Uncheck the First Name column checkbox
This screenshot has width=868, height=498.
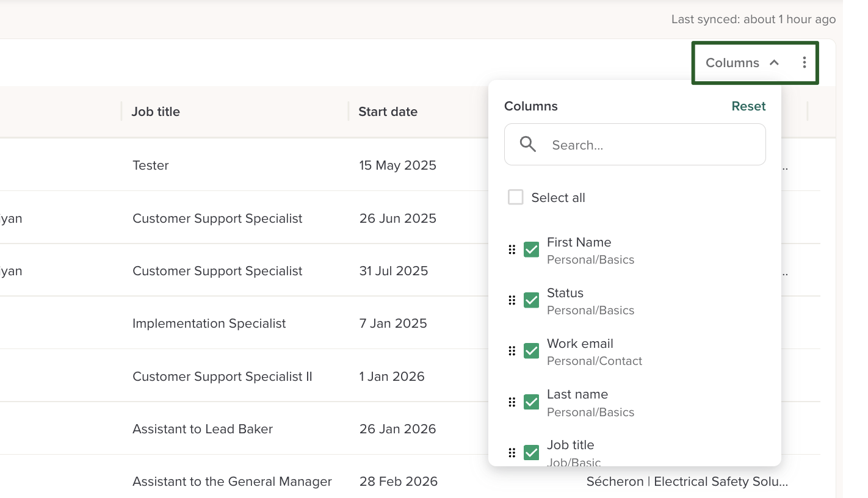pyautogui.click(x=532, y=250)
